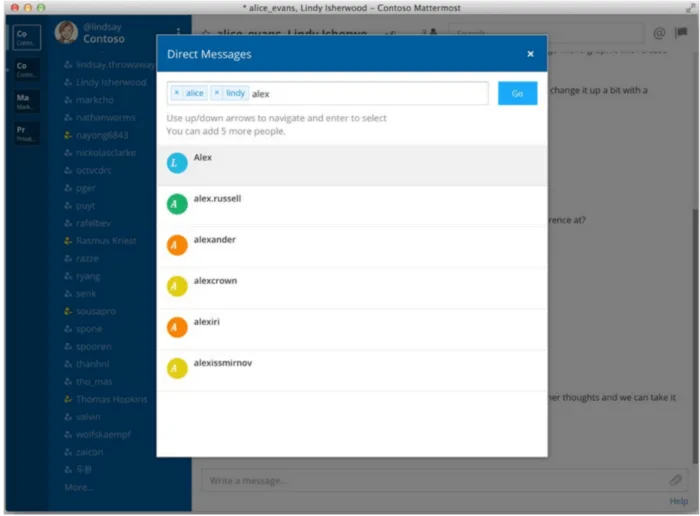Open Lindy Isherwood direct message

pos(105,82)
